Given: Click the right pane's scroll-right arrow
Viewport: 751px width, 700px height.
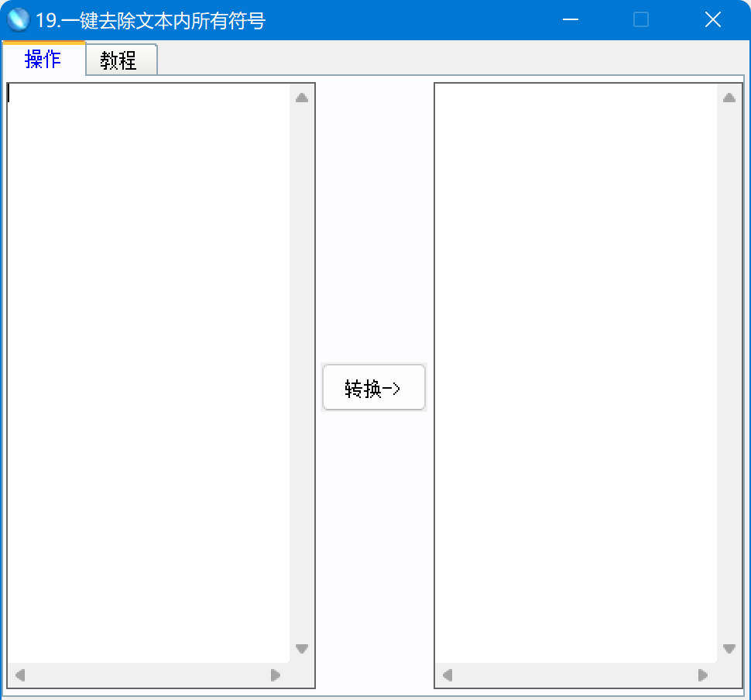Looking at the screenshot, I should [x=703, y=675].
